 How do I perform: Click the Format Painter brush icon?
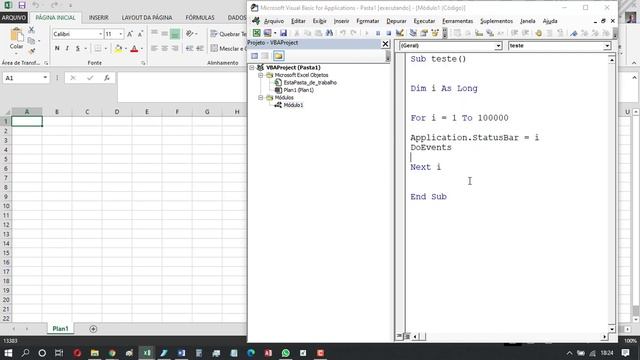point(31,51)
